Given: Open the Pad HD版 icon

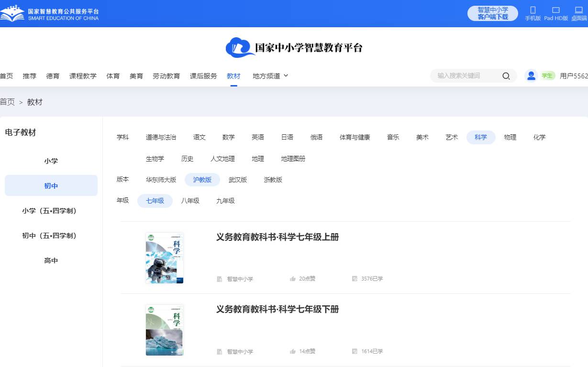Looking at the screenshot, I should [x=556, y=10].
